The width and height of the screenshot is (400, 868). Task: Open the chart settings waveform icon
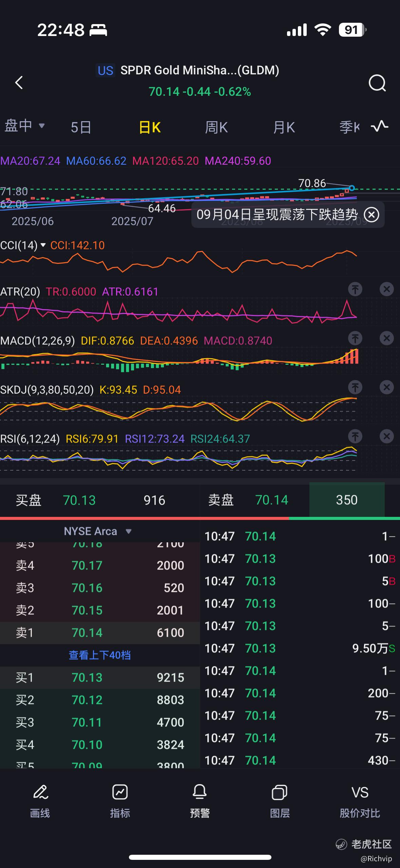pyautogui.click(x=380, y=126)
